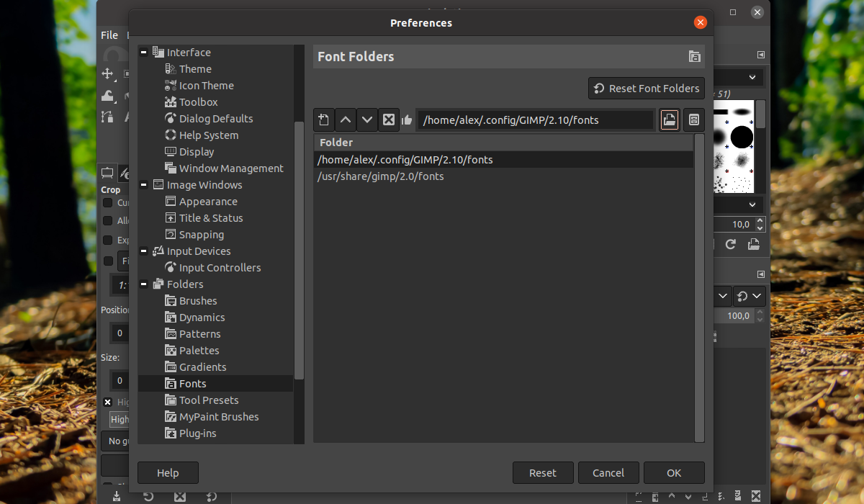This screenshot has width=864, height=504.
Task: Open file chooser to browse folders
Action: [x=670, y=120]
